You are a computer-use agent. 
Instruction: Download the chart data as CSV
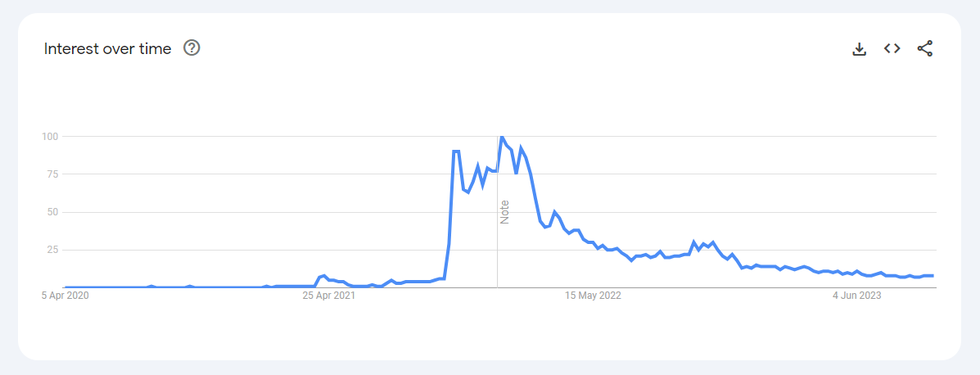(x=859, y=49)
